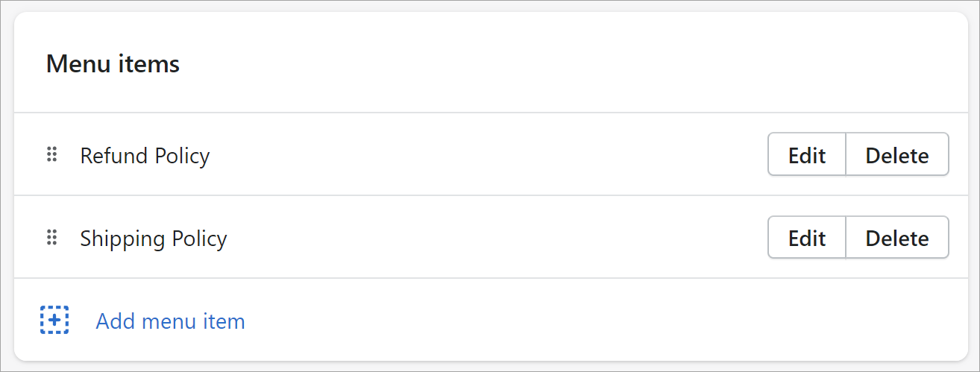This screenshot has width=980, height=372.
Task: Choose Edit in the Shipping Policy row
Action: click(807, 238)
